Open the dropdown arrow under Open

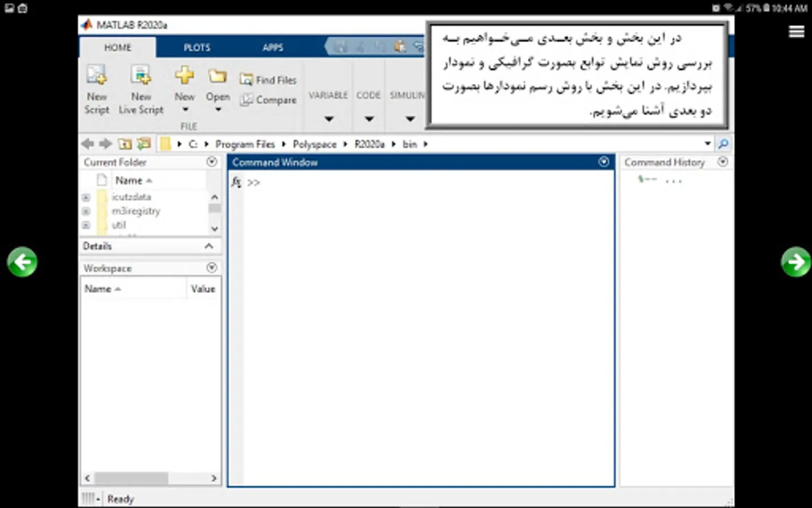218,110
